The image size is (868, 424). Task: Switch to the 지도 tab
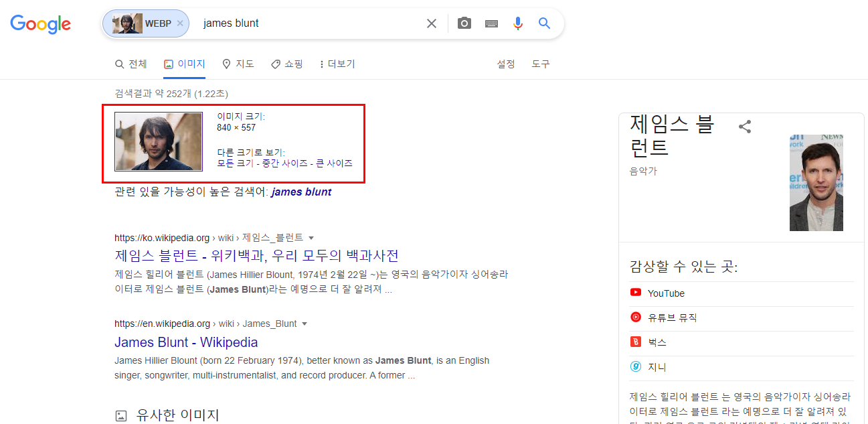(x=238, y=64)
